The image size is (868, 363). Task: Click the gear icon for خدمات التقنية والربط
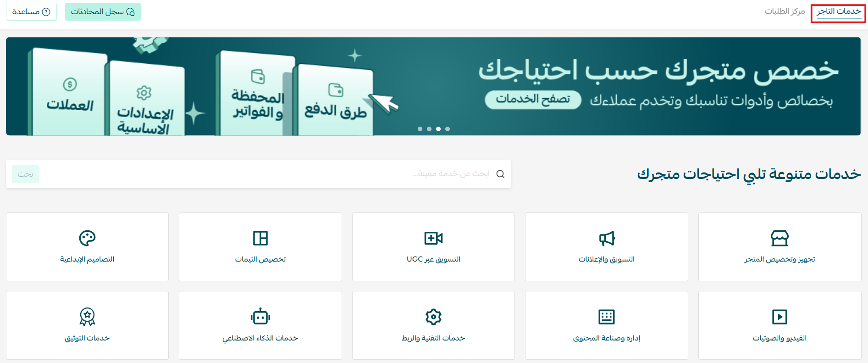click(x=433, y=317)
